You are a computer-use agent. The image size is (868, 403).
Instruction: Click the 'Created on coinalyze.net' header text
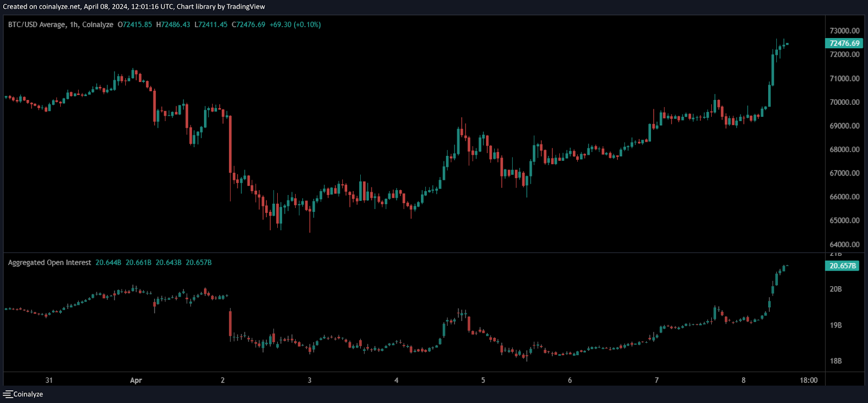[41, 7]
